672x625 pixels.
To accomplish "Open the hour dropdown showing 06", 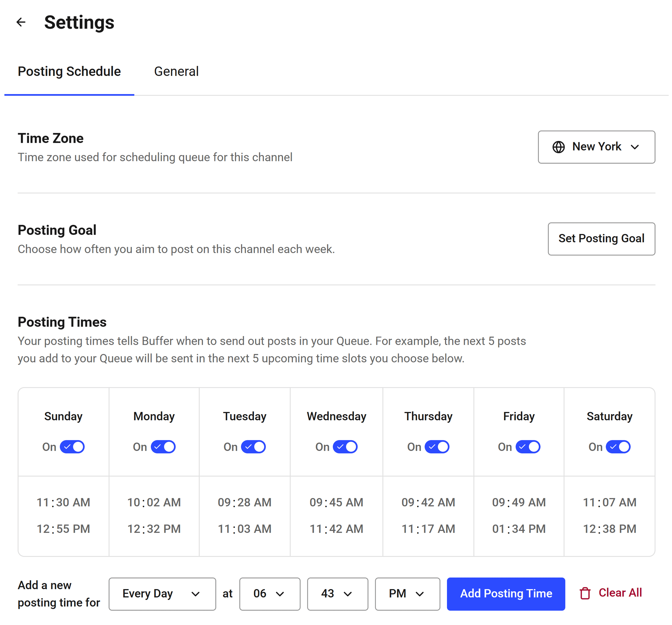I will pyautogui.click(x=269, y=594).
